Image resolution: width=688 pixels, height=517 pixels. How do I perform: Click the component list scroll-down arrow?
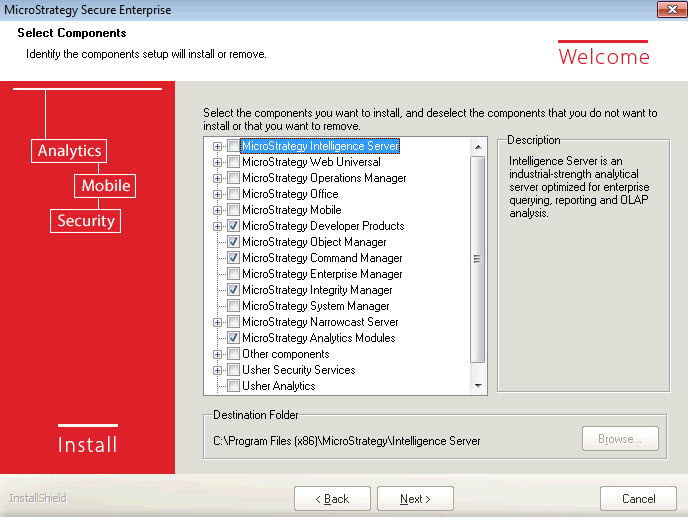pos(478,386)
